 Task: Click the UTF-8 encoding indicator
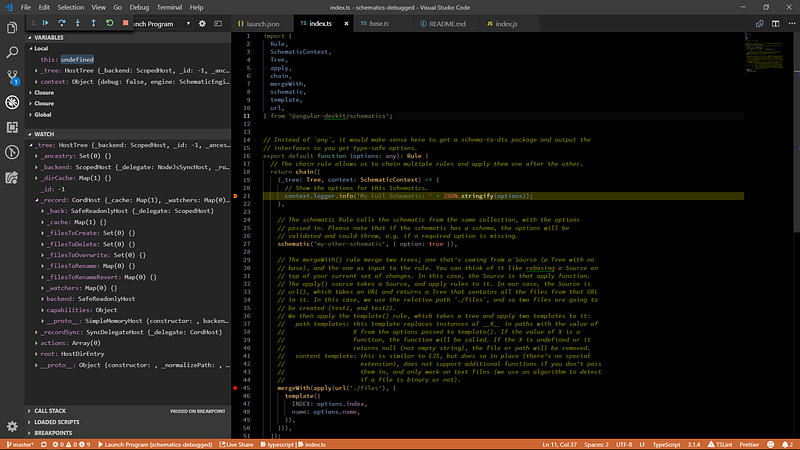coord(623,444)
